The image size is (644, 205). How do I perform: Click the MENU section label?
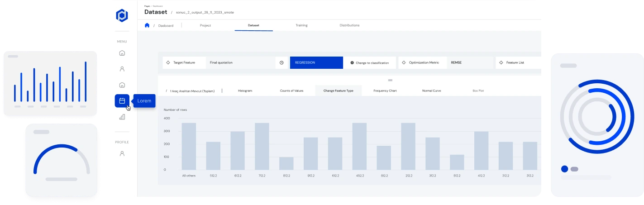(x=122, y=42)
